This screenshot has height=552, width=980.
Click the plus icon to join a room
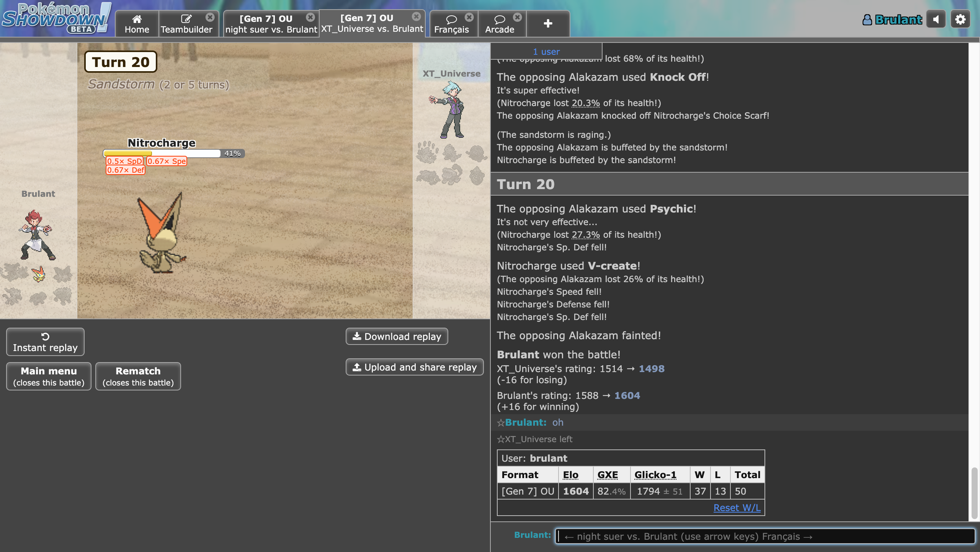click(548, 24)
